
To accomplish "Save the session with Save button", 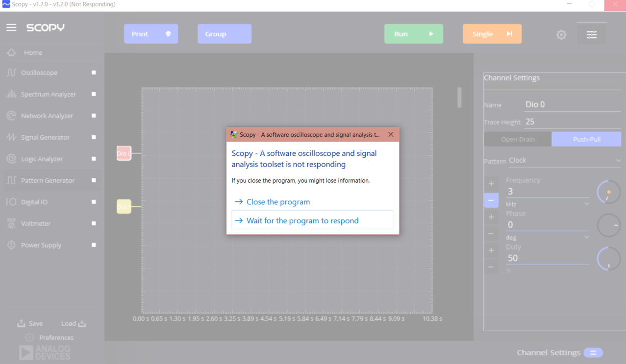I will 30,323.
